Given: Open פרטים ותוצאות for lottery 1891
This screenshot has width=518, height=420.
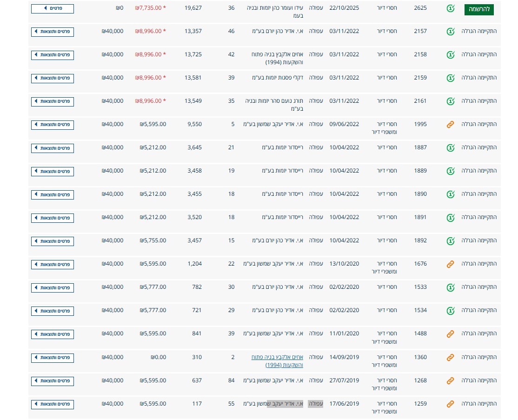Looking at the screenshot, I should 53,218.
